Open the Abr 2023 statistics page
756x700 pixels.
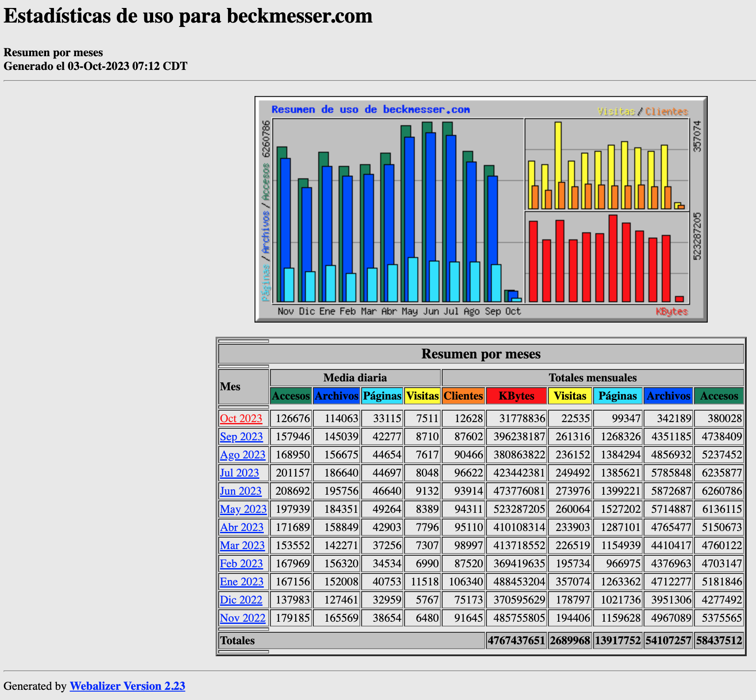pyautogui.click(x=242, y=527)
